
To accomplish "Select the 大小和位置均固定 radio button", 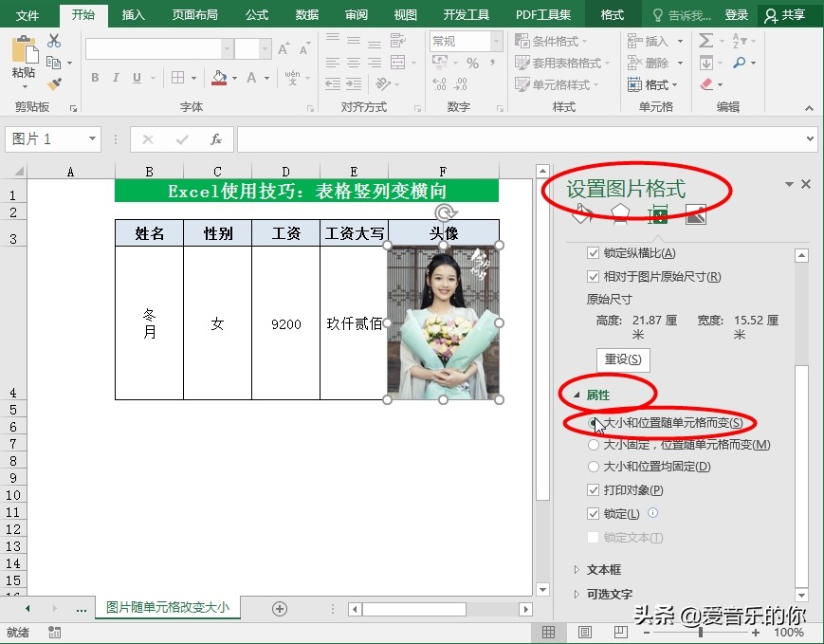I will (594, 467).
